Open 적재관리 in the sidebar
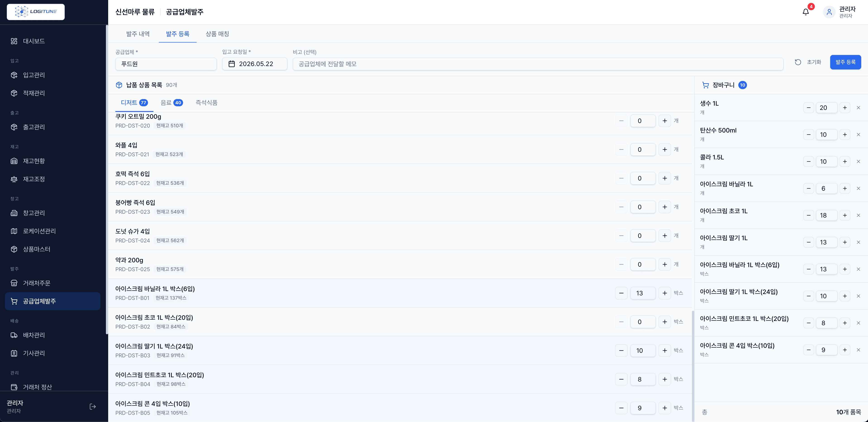 tap(52, 93)
